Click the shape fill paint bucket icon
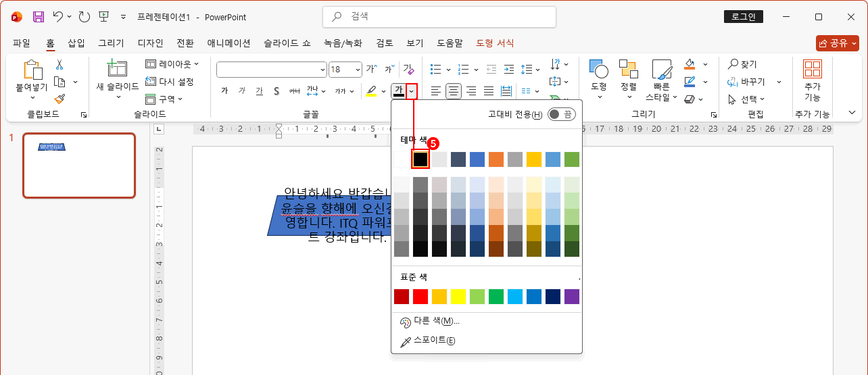Viewport: 868px width, 375px height. pyautogui.click(x=690, y=64)
